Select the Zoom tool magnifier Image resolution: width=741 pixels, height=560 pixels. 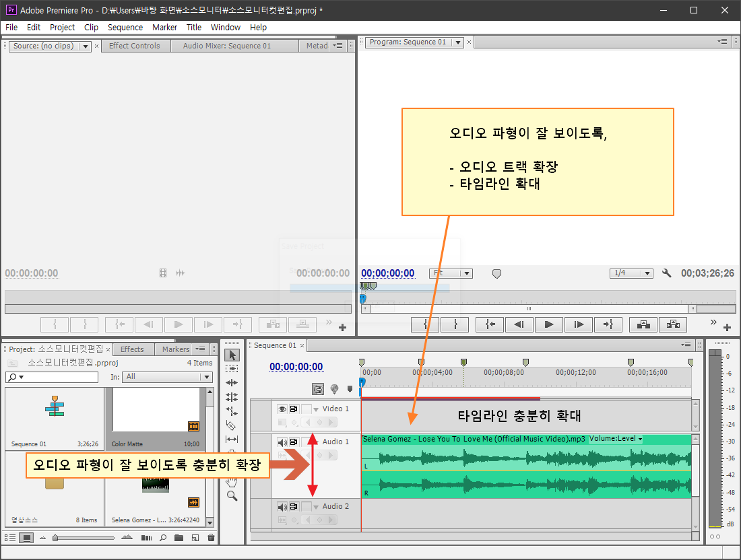(x=232, y=496)
